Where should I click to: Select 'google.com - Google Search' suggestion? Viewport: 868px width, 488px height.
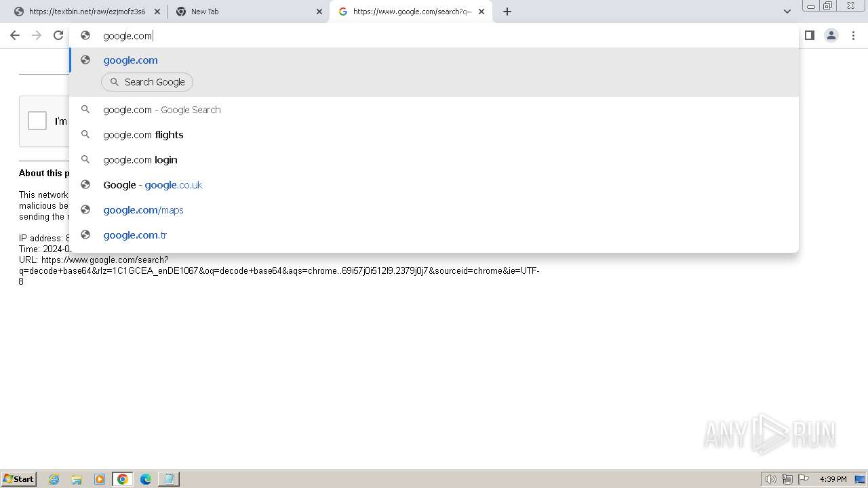click(x=434, y=110)
